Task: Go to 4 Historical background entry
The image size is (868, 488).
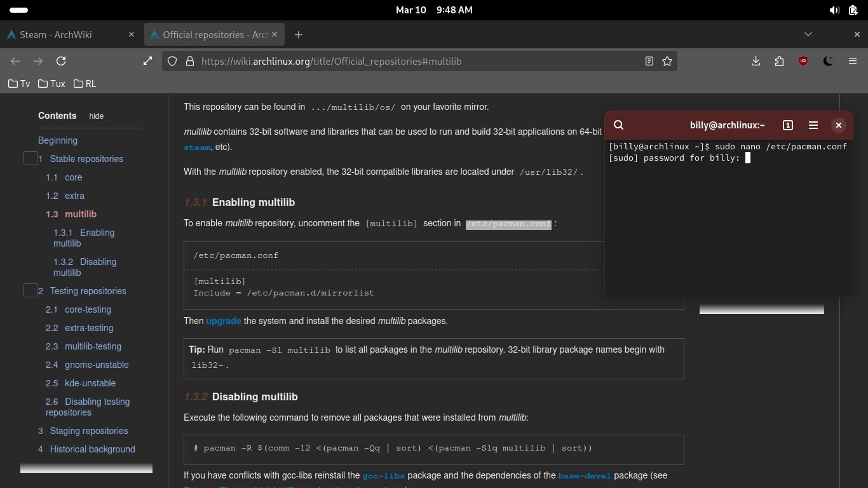Action: [86, 449]
